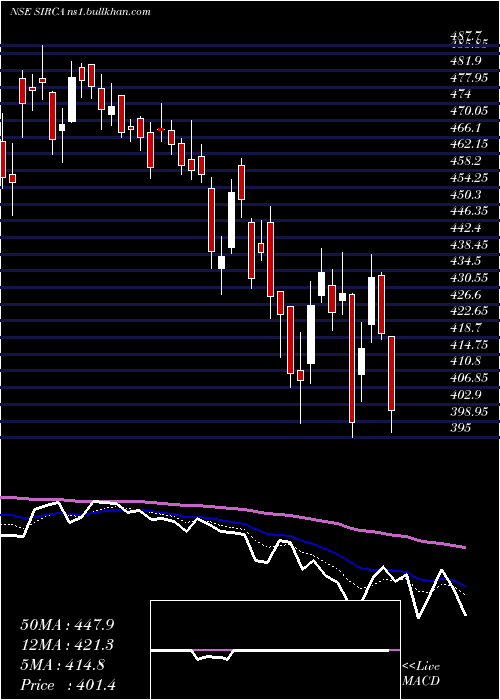Click inside the MACD indicator box
500x700 pixels.
pyautogui.click(x=275, y=650)
